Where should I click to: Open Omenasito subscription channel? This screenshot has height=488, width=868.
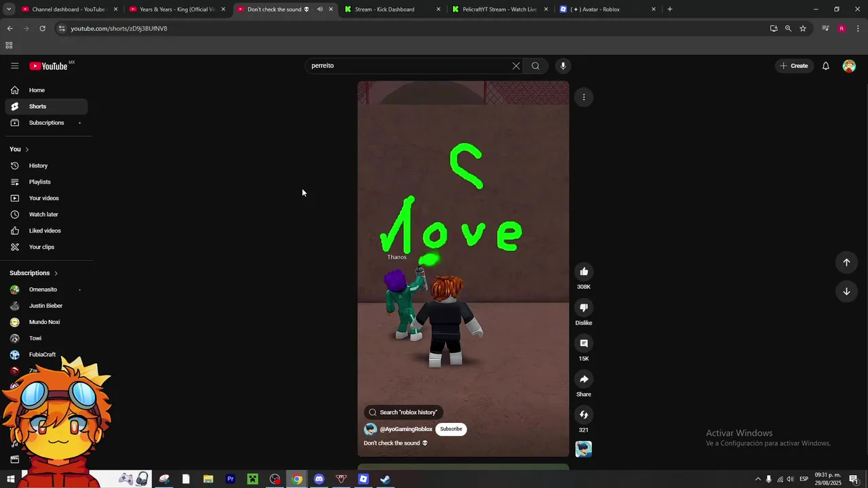point(46,289)
